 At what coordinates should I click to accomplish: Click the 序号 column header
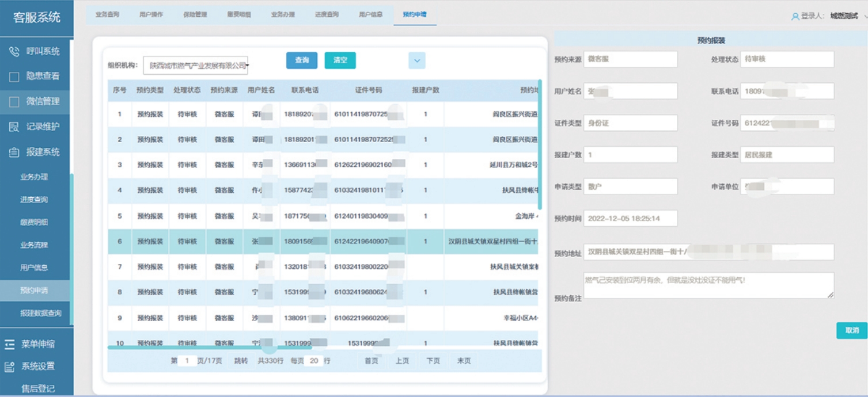tap(120, 90)
